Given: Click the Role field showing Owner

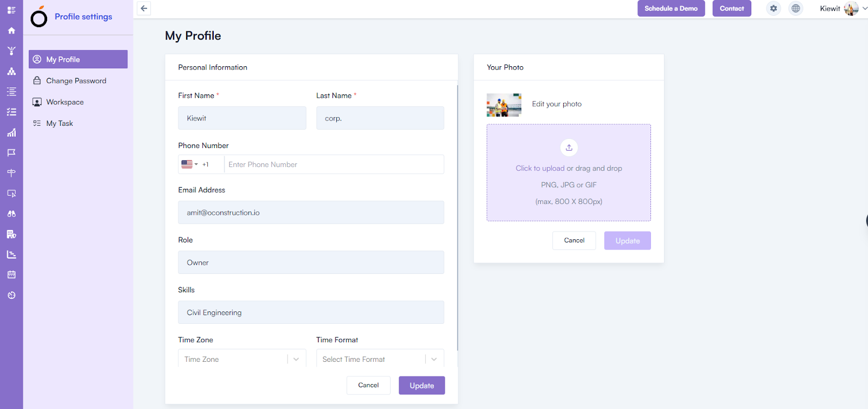Looking at the screenshot, I should (x=311, y=263).
